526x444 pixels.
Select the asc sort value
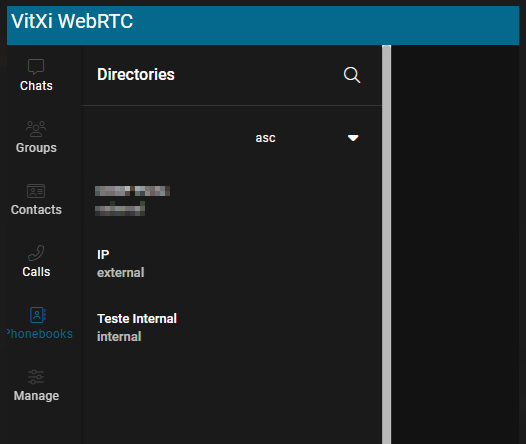click(x=265, y=138)
